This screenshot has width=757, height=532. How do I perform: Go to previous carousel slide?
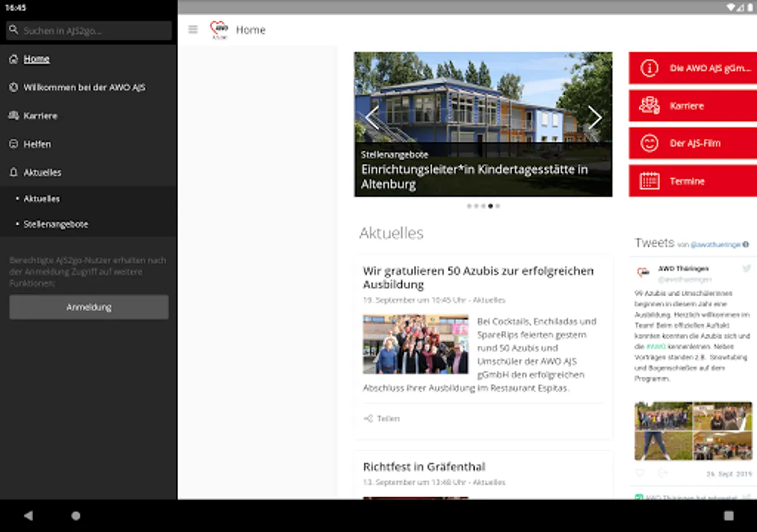[372, 118]
